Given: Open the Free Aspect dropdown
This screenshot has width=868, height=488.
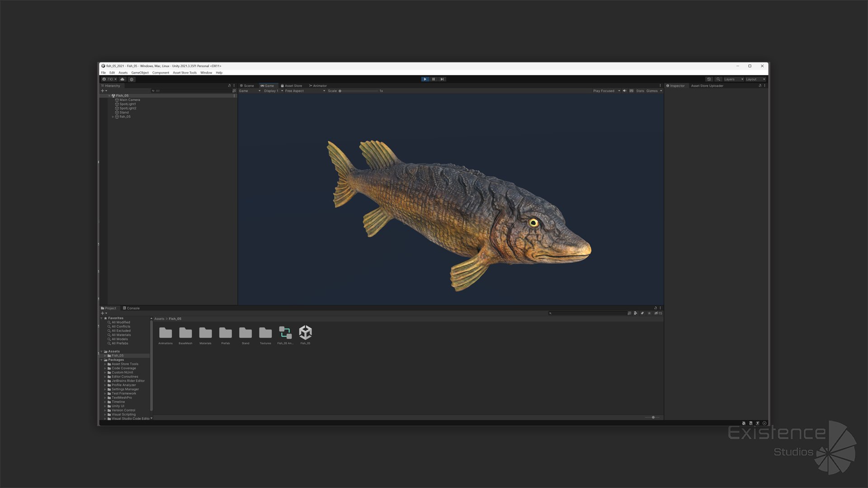Looking at the screenshot, I should [305, 91].
